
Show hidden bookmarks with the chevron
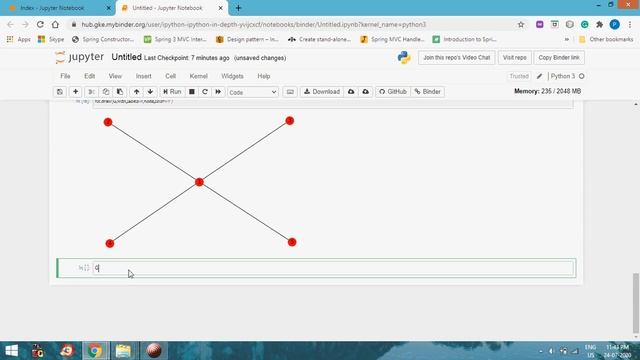tap(567, 39)
